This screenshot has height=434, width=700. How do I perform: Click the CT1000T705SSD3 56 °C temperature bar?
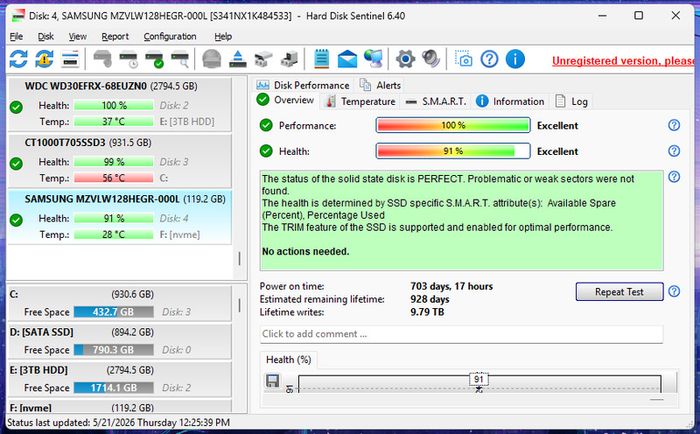pos(114,178)
